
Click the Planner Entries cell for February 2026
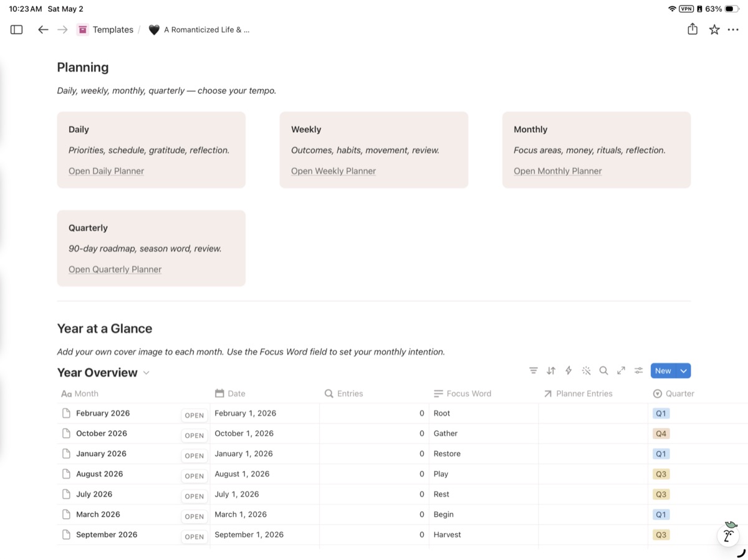coord(593,414)
